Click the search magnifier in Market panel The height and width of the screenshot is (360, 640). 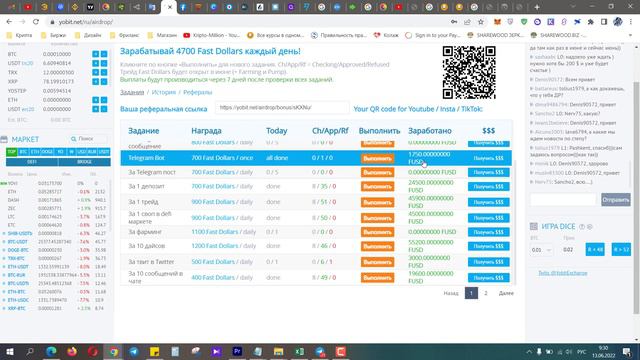point(74,139)
